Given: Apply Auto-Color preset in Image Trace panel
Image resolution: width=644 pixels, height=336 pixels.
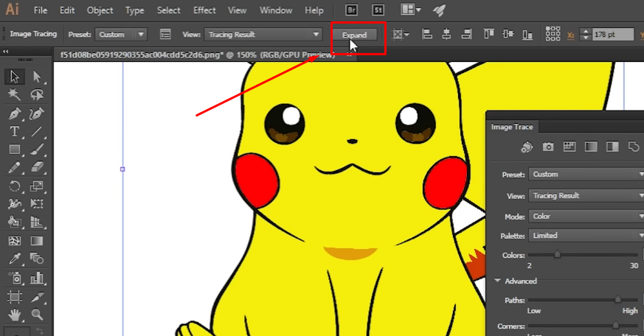Looking at the screenshot, I should coord(527,147).
